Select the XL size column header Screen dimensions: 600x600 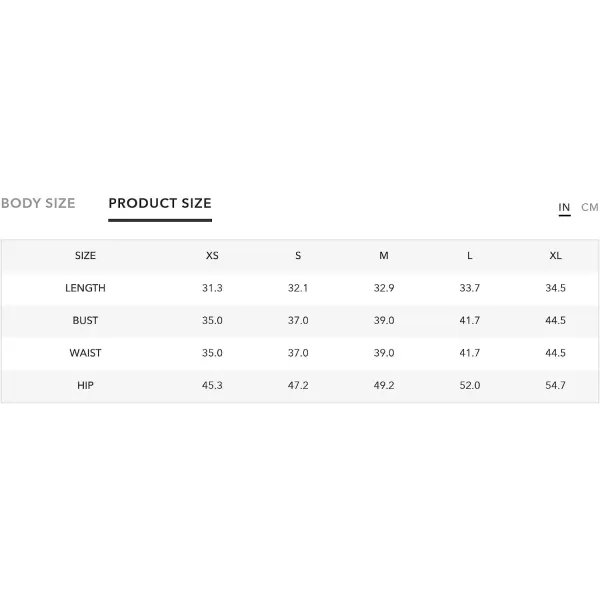[555, 256]
